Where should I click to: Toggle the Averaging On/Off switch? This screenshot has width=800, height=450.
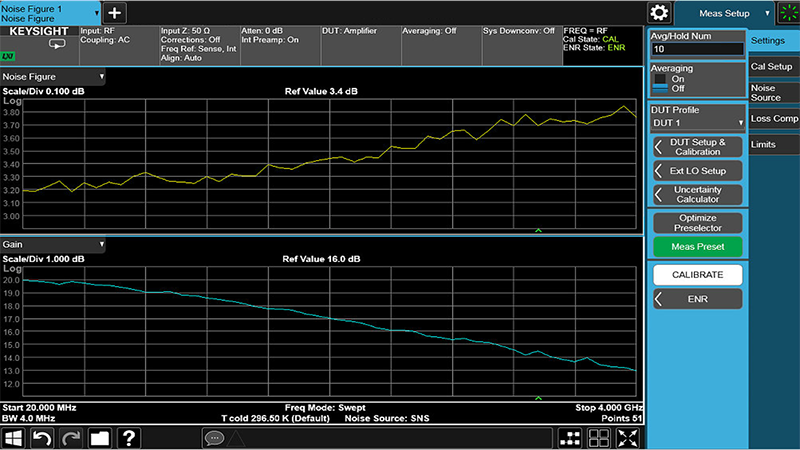point(659,83)
